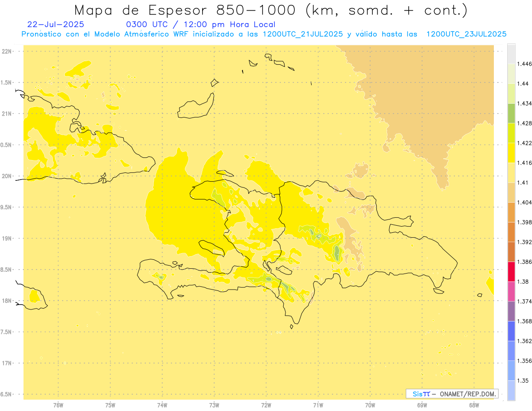Pick the light gray swatch above 1.446
532x411 pixels.
511,54
